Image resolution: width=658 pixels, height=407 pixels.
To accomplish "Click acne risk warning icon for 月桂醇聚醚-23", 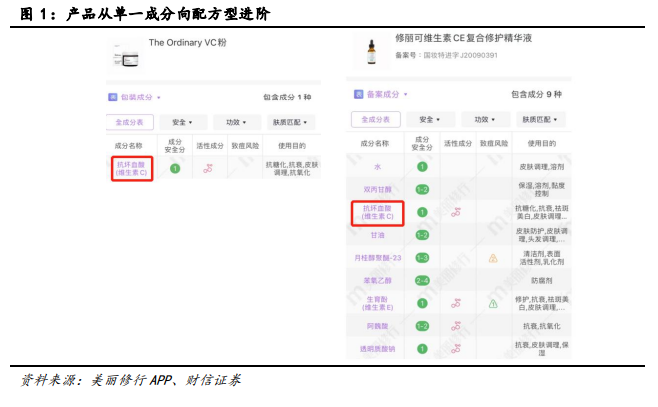I will coord(493,258).
